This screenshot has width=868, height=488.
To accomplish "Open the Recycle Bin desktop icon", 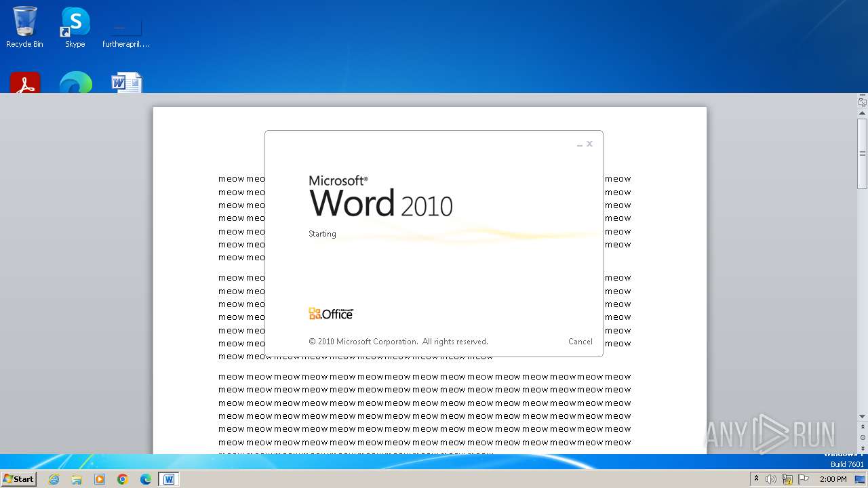I will [x=24, y=27].
